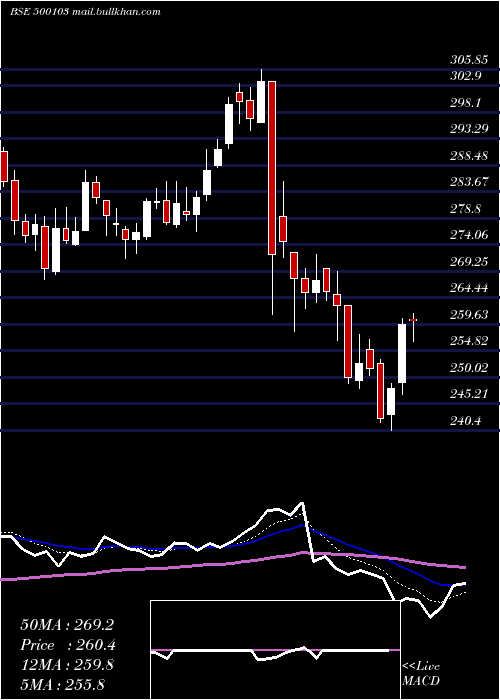Viewport: 500px width, 700px height.
Task: Click the 288.48 price label
Action: (x=469, y=156)
